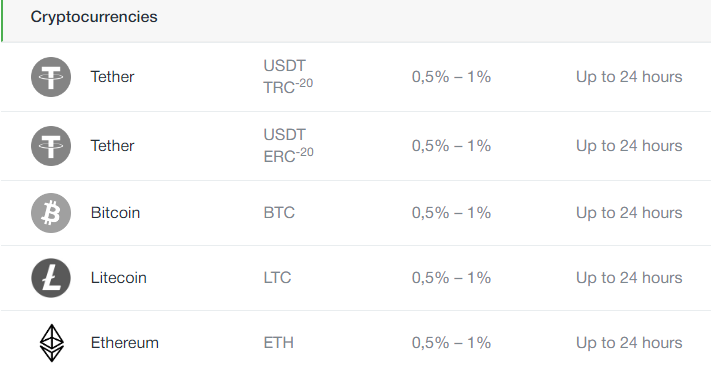Viewport: 711px width, 377px height.
Task: Click the Tether icon in ERC-20 row
Action: pos(51,146)
